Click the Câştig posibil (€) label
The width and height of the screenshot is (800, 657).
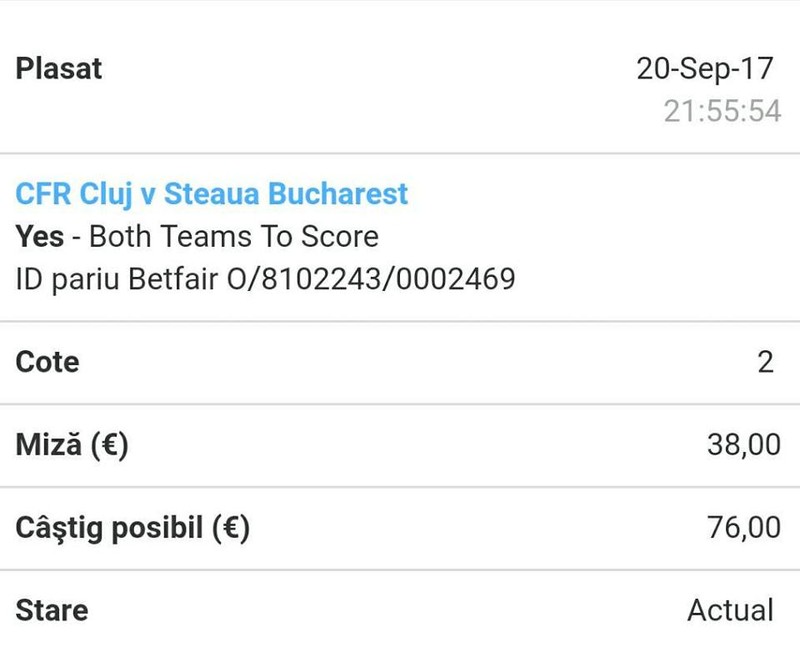coord(133,528)
